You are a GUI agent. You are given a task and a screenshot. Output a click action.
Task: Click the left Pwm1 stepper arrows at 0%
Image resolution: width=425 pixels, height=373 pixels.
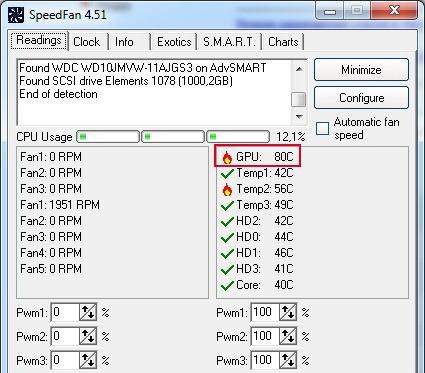coord(88,312)
